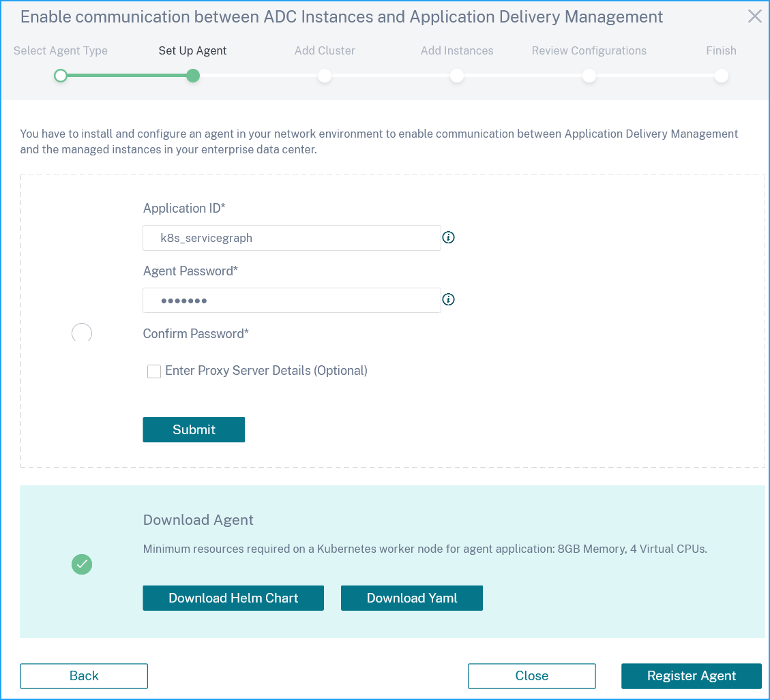Click the Submit button

[194, 429]
